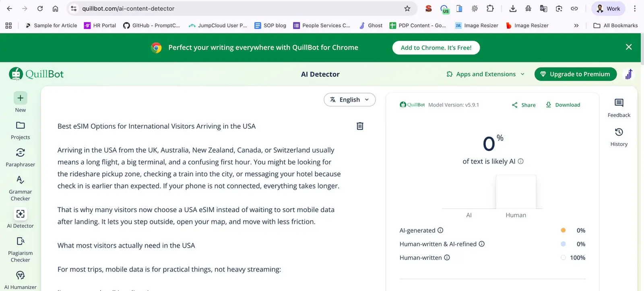644x291 pixels.
Task: Show more hidden bookmarks chevron
Action: click(x=576, y=25)
